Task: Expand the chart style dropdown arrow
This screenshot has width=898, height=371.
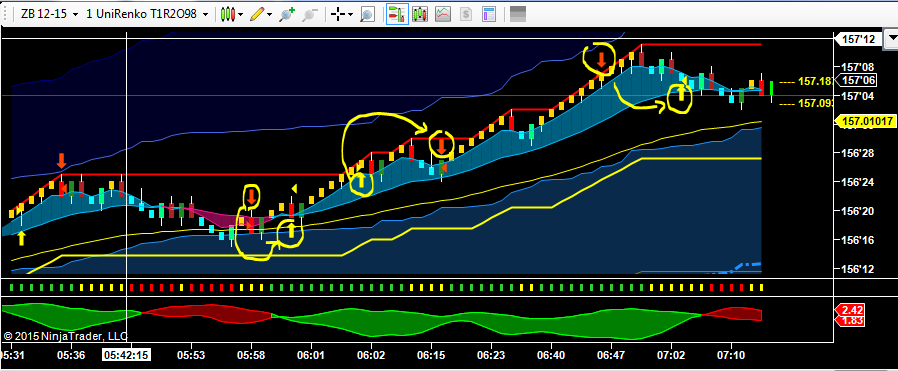Action: (241, 14)
